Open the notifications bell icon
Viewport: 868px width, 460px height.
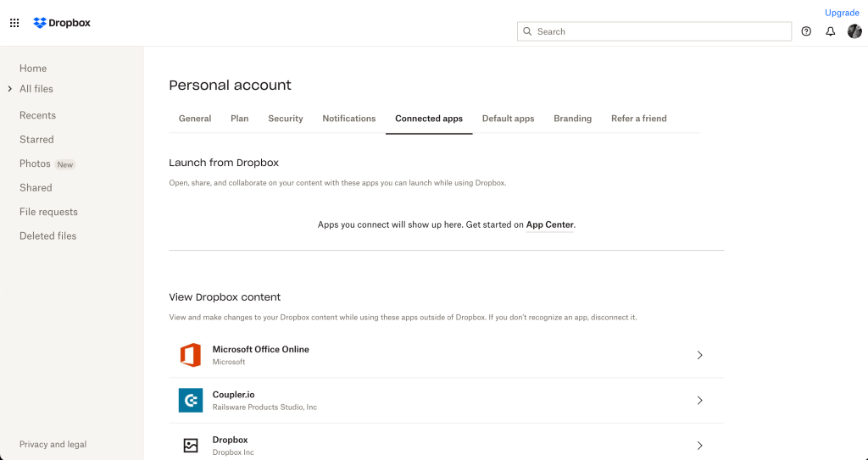point(831,31)
